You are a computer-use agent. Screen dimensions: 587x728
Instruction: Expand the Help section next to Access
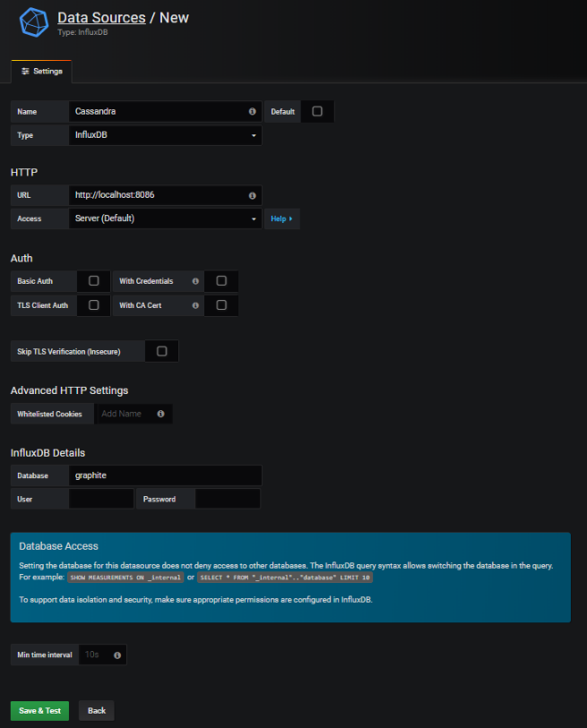pyautogui.click(x=281, y=218)
